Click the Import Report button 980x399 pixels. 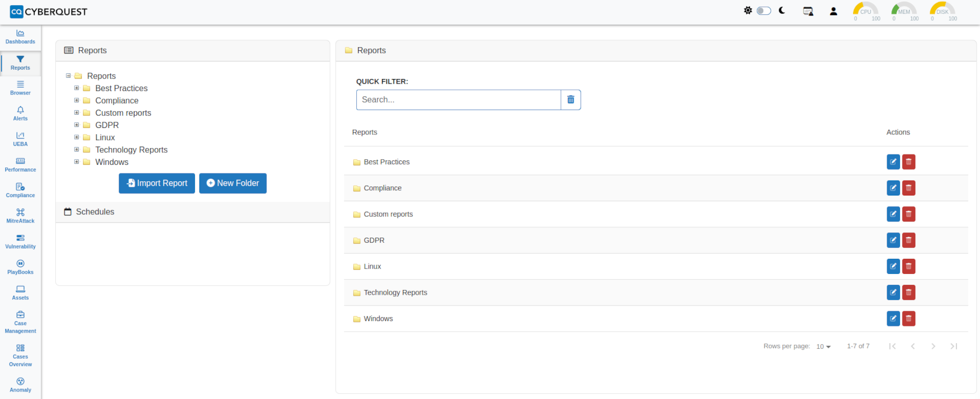[157, 183]
